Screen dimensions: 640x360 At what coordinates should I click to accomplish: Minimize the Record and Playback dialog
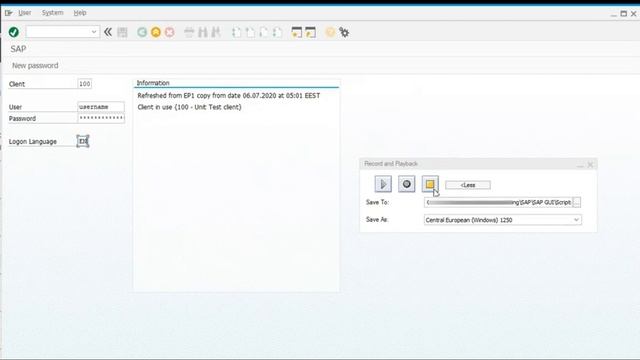click(x=580, y=165)
